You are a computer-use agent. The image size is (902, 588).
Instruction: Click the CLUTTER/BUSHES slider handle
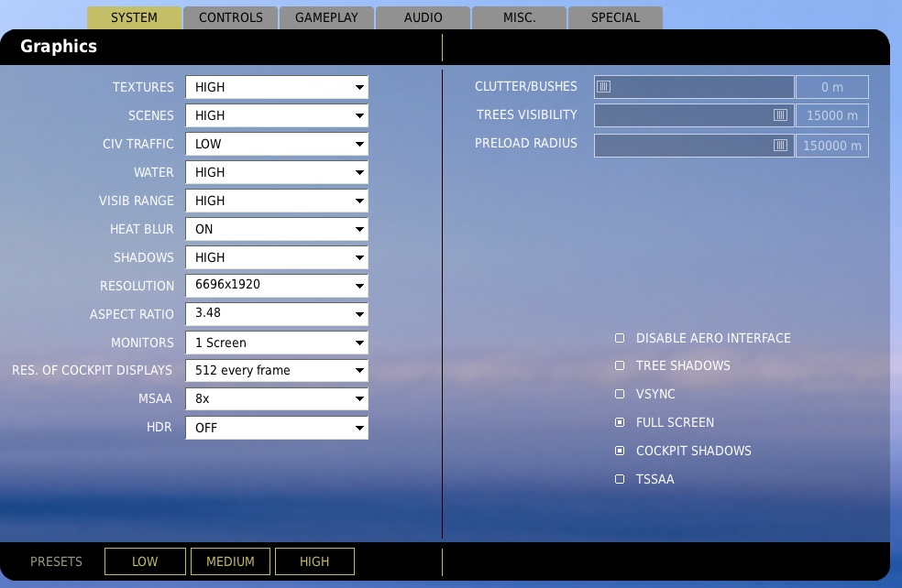click(603, 87)
